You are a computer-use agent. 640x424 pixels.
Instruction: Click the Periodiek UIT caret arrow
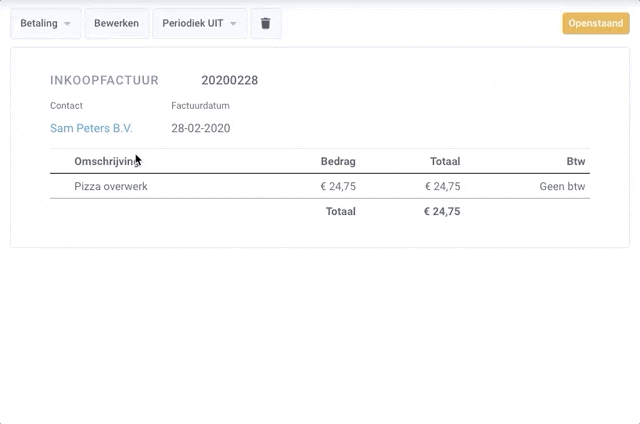coord(233,23)
